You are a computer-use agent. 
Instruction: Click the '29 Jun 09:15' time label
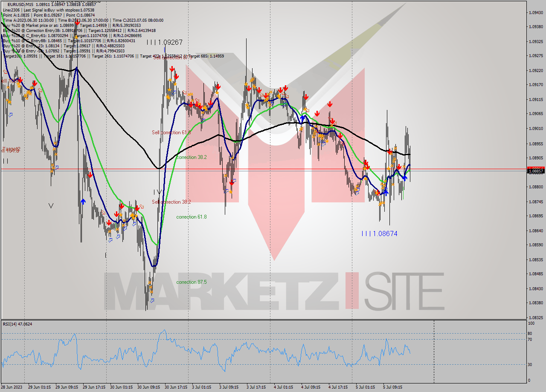click(x=67, y=387)
